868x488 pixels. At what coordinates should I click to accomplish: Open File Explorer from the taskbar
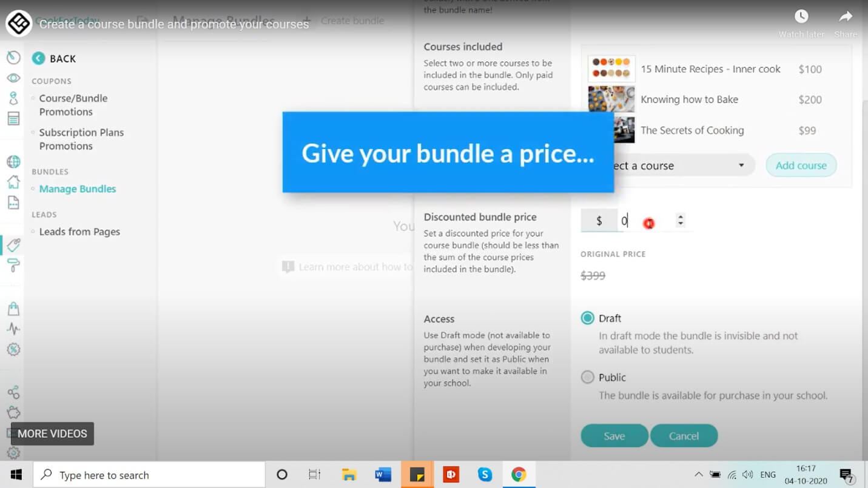coord(349,475)
